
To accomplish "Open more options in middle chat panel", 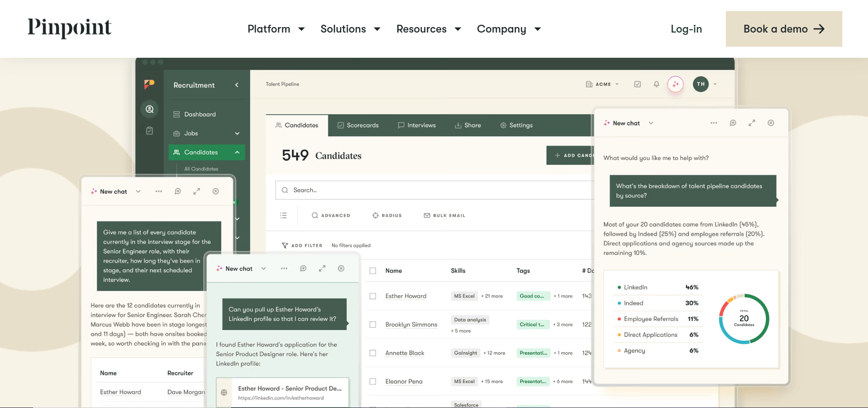I will coord(284,269).
